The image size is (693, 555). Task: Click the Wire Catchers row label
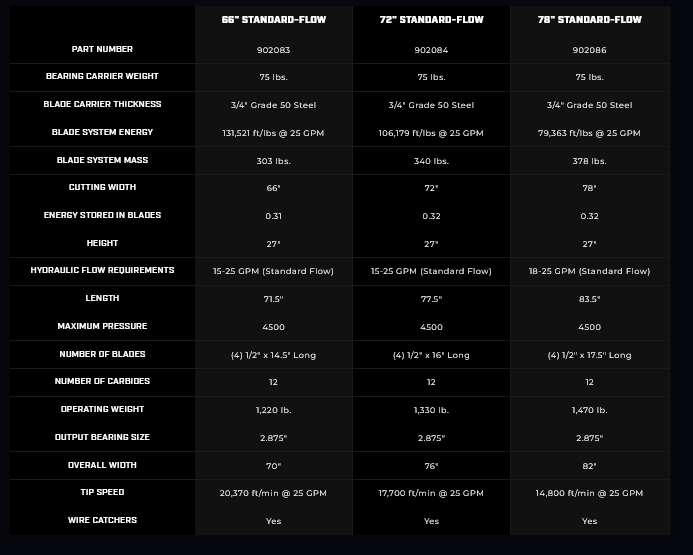(102, 520)
